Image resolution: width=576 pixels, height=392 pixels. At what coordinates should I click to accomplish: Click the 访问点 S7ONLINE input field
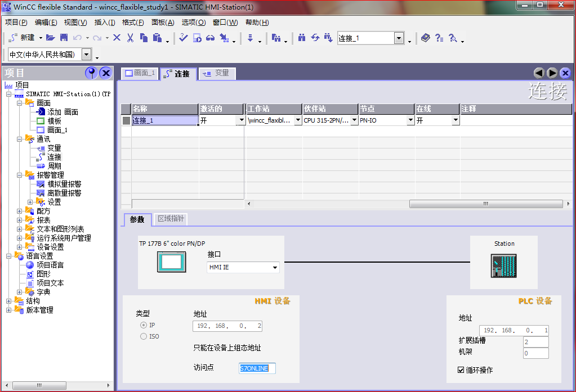(257, 368)
